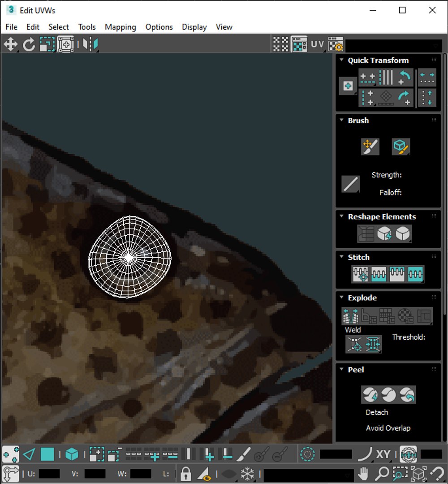448x484 pixels.
Task: Select the Freeform mode tool
Action: click(x=66, y=44)
